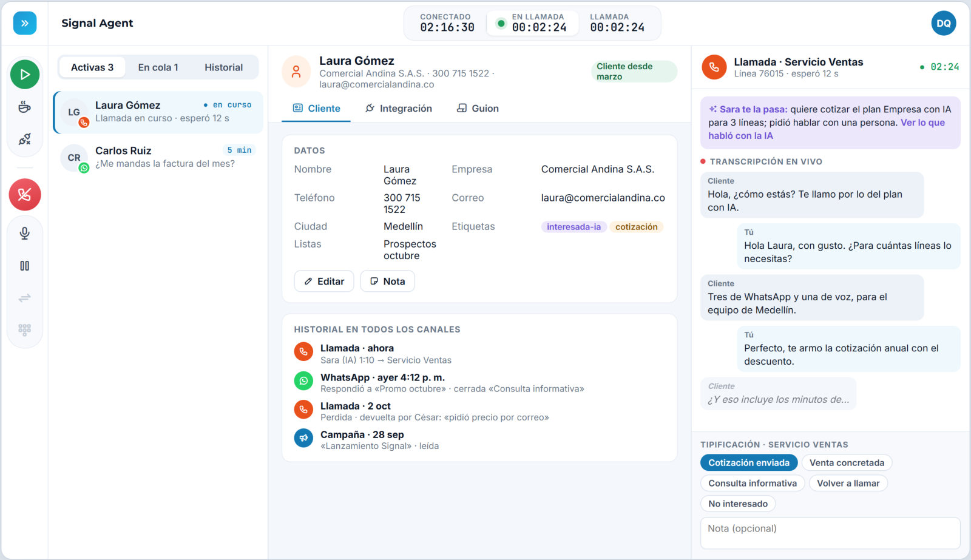
Task: Select 'Cotización enviada' typification chip
Action: click(x=749, y=463)
